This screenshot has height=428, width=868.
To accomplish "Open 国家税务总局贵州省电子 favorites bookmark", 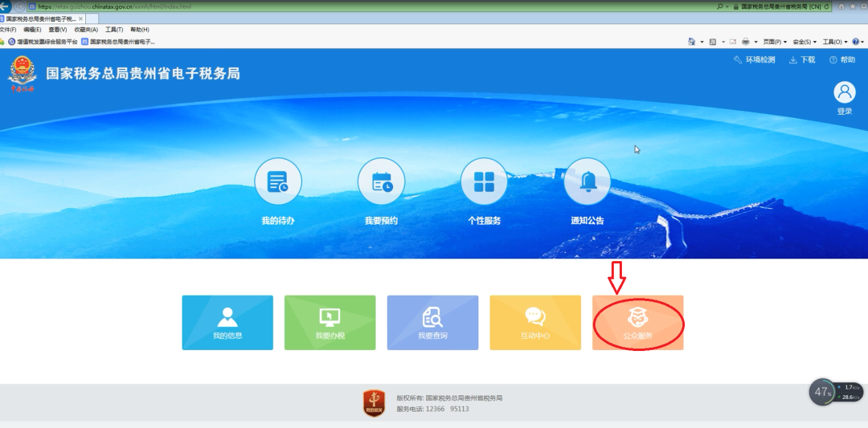I will click(118, 42).
